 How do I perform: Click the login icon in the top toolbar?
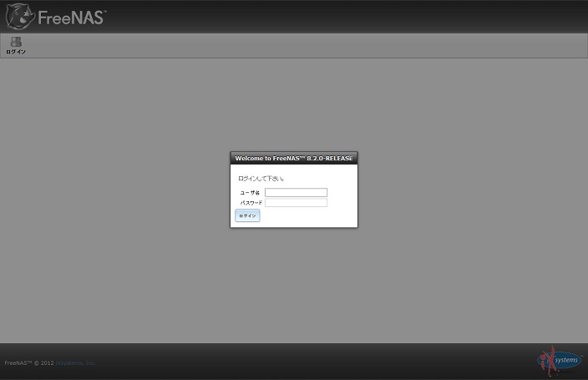pos(16,42)
